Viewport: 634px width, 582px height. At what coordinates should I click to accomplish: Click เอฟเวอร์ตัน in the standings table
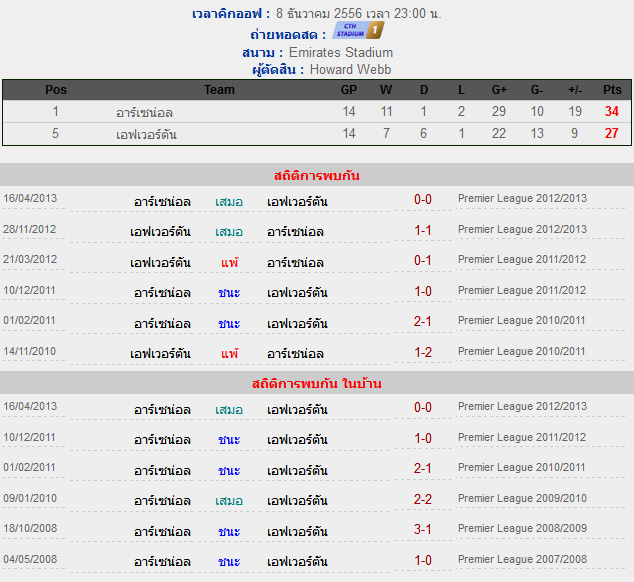tap(146, 134)
